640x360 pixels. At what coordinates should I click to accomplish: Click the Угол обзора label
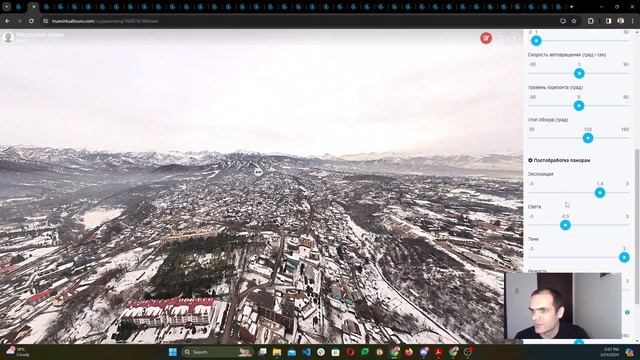coord(548,120)
